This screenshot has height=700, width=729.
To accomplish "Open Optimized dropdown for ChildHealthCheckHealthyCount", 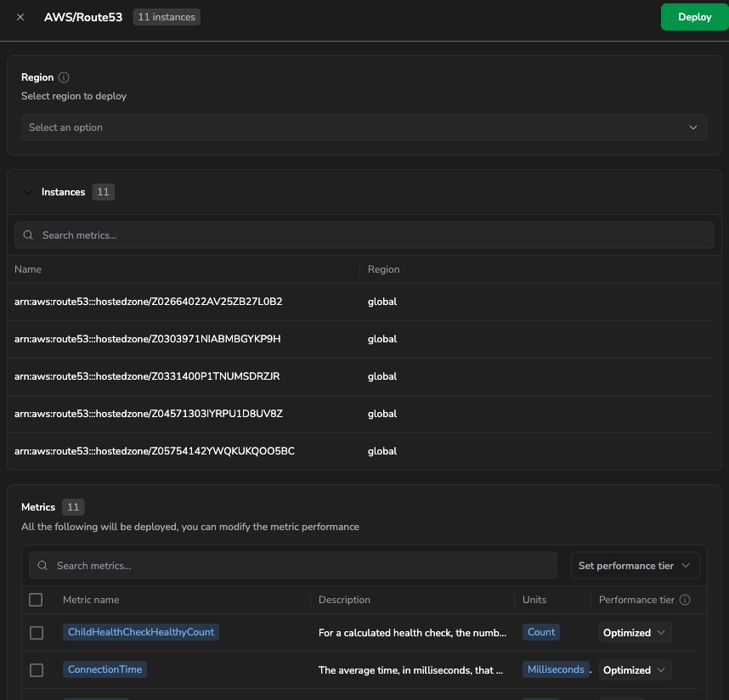I will (635, 633).
